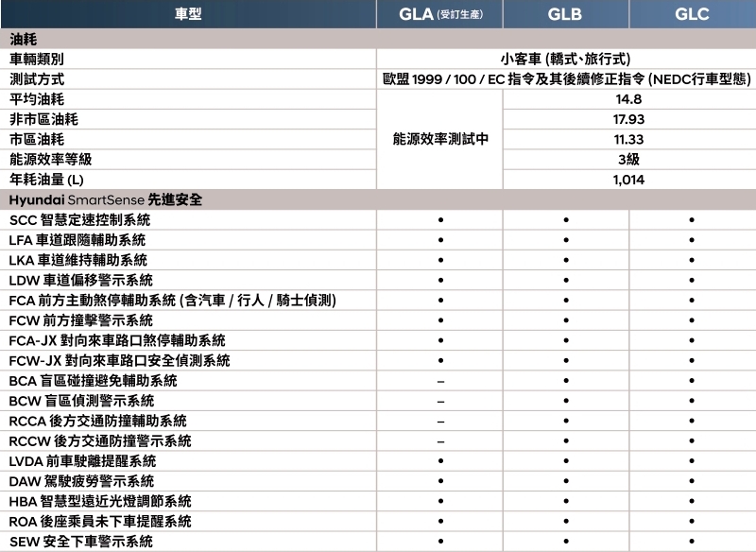Click the ROA 後座乘員未下車提醒系統 row label
756x552 pixels.
(100, 522)
